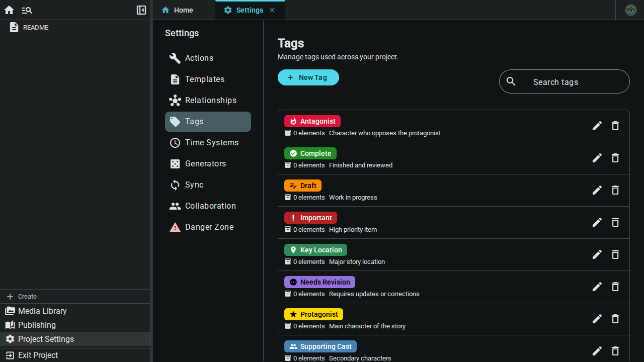Screen dimensions: 644x362
Task: Click Exit Project
Action: [x=75, y=355]
